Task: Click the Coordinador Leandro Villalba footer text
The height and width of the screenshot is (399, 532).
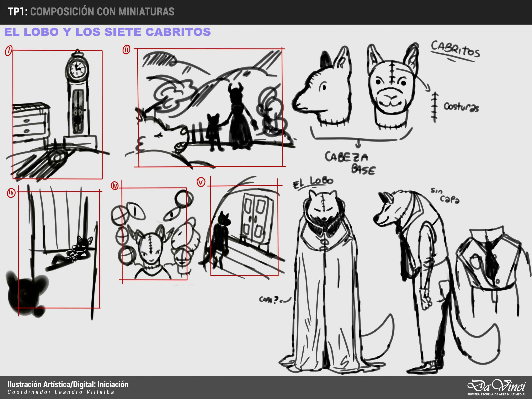Action: coord(61,392)
